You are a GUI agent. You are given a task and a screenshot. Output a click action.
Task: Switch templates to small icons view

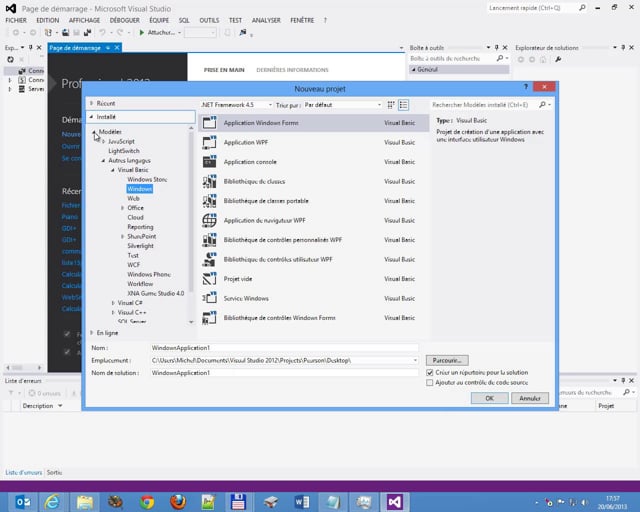(391, 105)
